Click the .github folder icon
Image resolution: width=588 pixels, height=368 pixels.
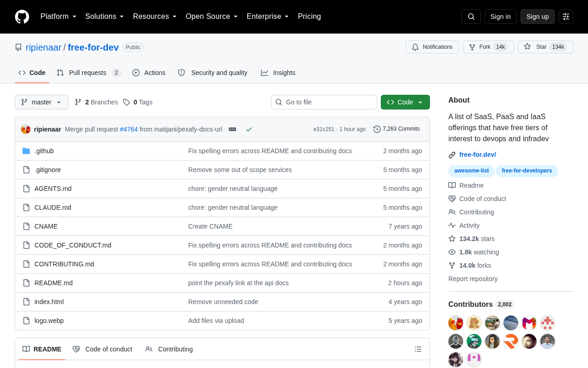(x=26, y=151)
